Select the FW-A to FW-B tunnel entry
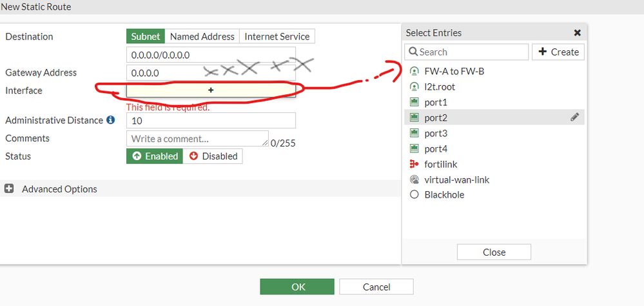The image size is (644, 306). click(454, 71)
